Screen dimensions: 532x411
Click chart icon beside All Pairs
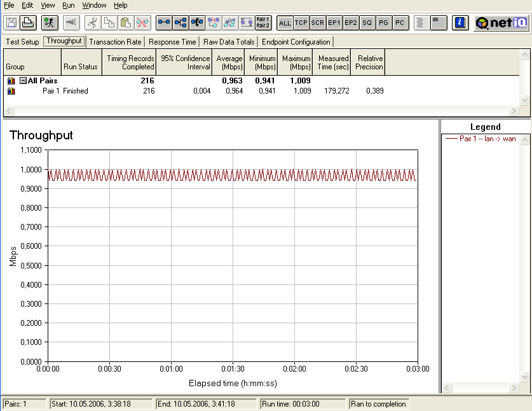click(11, 81)
